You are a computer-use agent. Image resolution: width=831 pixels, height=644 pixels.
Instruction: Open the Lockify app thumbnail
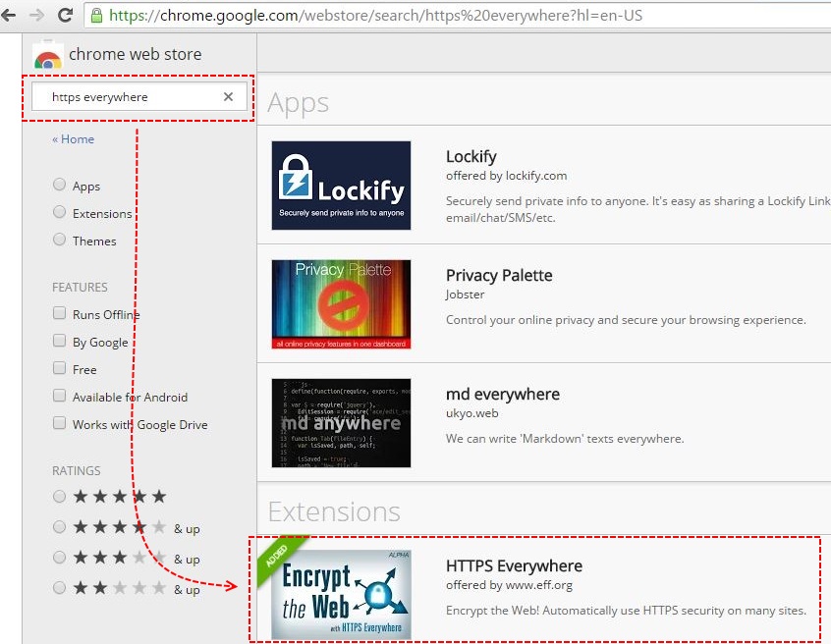pos(341,186)
